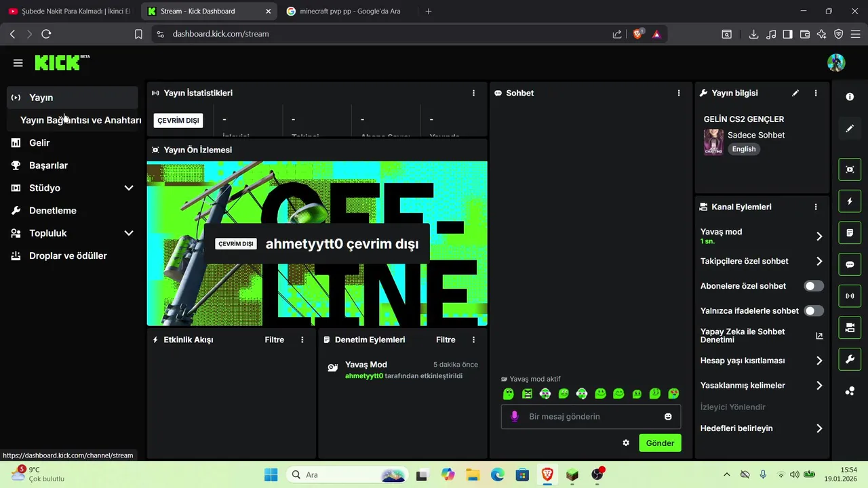This screenshot has height=488, width=868.
Task: Open Hedefleri belirleyin settings
Action: [819, 428]
